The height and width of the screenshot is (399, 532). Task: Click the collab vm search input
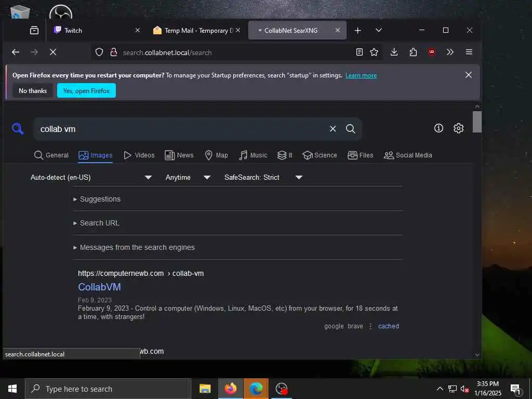181,129
